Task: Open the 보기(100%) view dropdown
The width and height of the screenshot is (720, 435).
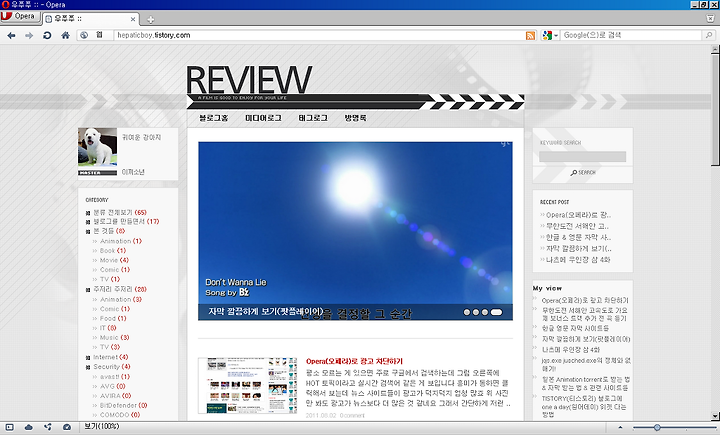Action: point(101,427)
